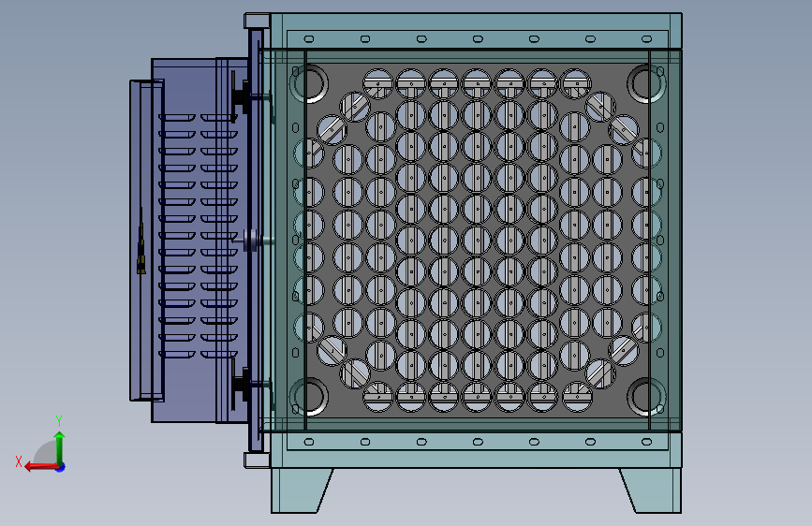Image resolution: width=812 pixels, height=526 pixels.
Task: Select the purple louvered housing on the left side
Action: point(199,241)
